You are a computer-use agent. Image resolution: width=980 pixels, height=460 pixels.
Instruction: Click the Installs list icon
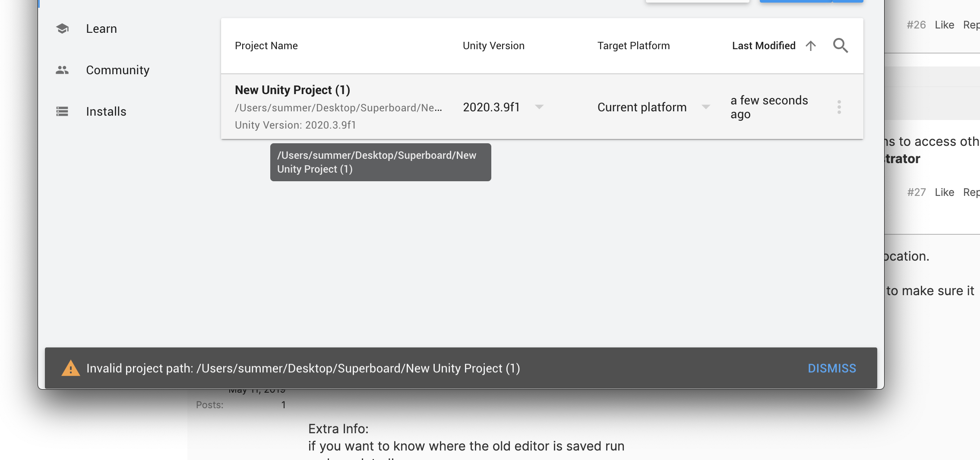[62, 111]
